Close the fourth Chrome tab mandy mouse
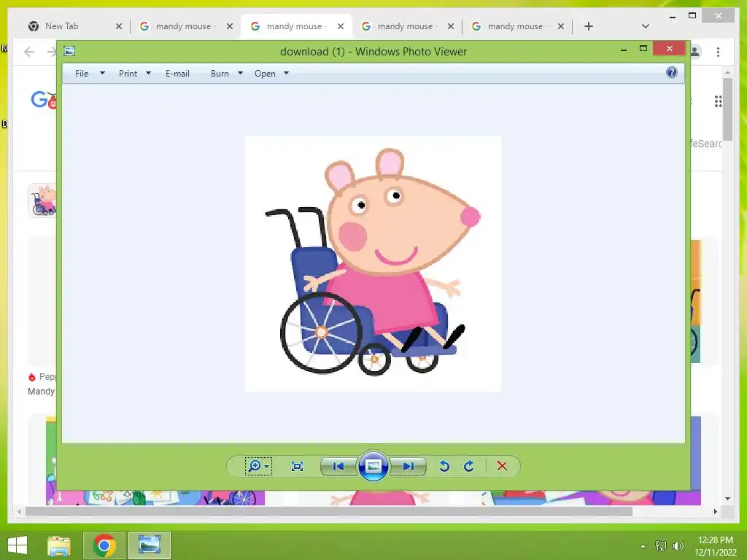 pyautogui.click(x=451, y=26)
